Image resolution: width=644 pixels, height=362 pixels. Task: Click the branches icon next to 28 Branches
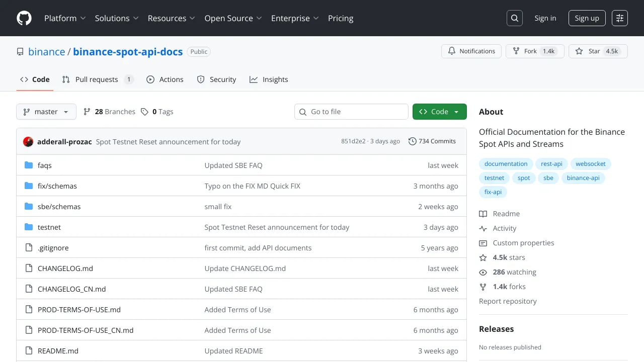click(x=87, y=112)
